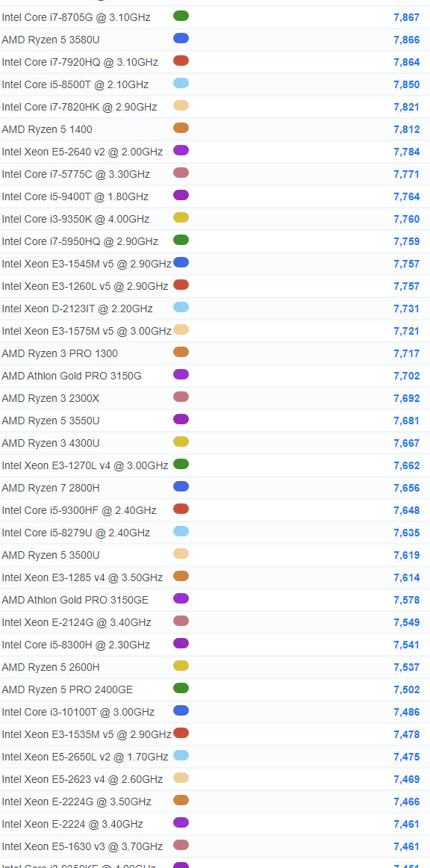Click the orange swatch beside AMD Ryzen 5 1400
Image resolution: width=430 pixels, height=868 pixels.
coord(181,128)
